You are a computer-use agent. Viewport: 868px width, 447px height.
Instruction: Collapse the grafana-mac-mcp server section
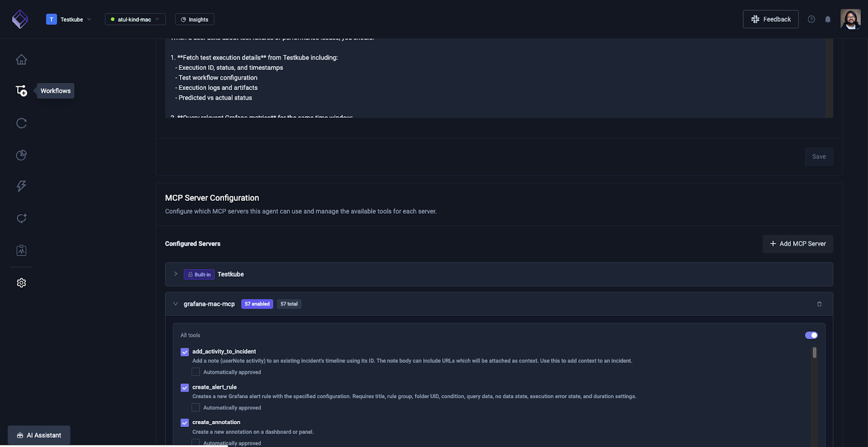175,304
